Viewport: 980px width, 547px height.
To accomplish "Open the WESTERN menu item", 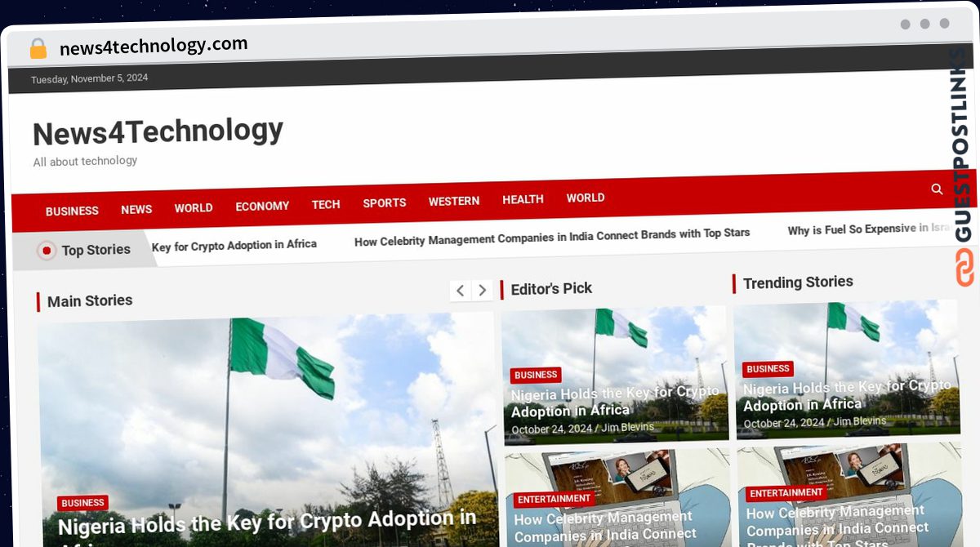I will (x=454, y=201).
